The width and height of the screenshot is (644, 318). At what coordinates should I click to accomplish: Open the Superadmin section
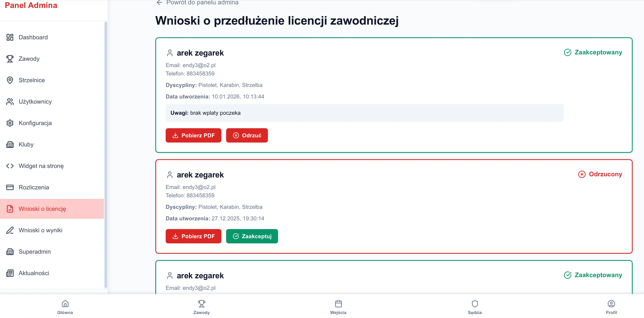(x=34, y=252)
